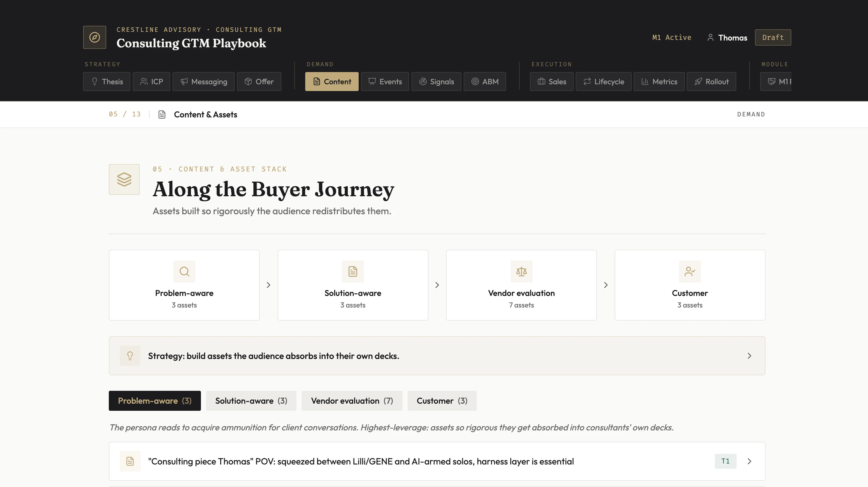Click the scales icon in Vendor evaluation card

pos(521,272)
